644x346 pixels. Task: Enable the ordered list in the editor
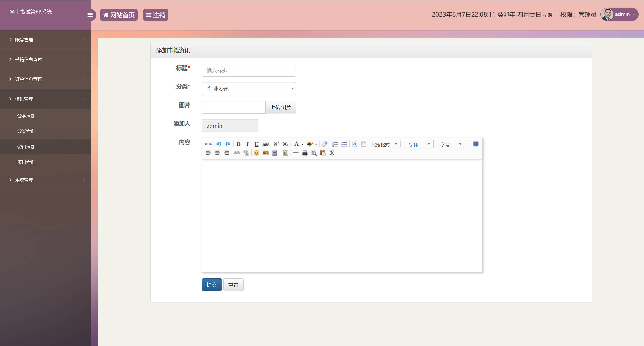pyautogui.click(x=335, y=144)
